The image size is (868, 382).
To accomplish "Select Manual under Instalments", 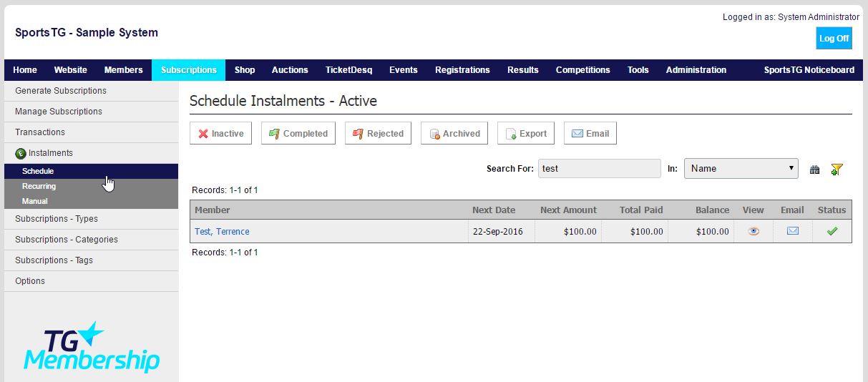I will pos(91,201).
